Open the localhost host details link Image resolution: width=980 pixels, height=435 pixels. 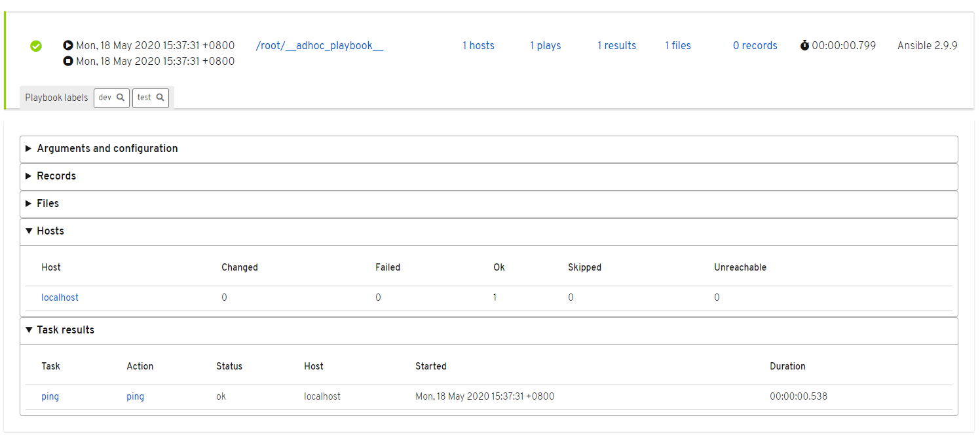coord(60,297)
